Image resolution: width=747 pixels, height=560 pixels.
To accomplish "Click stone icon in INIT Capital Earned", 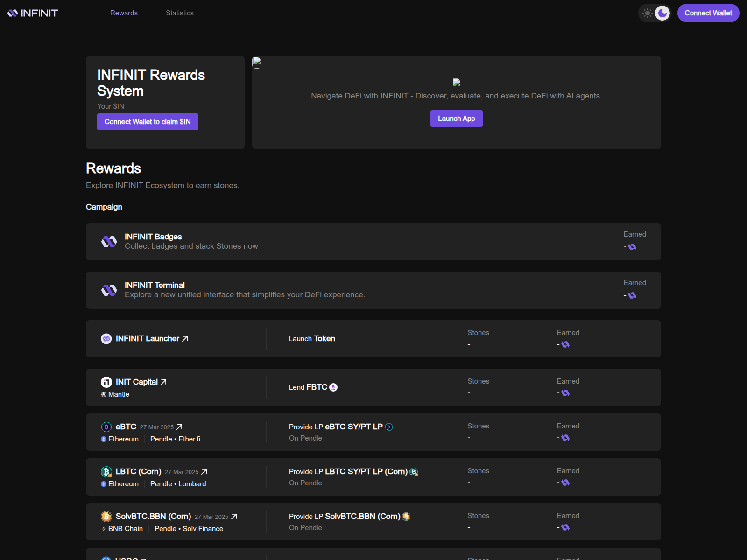I will pos(565,393).
